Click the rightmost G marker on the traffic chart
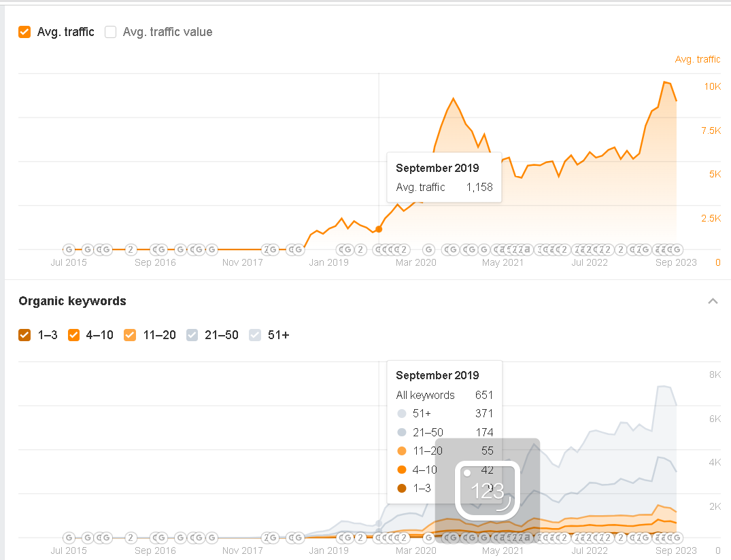Image resolution: width=731 pixels, height=560 pixels. (x=676, y=249)
